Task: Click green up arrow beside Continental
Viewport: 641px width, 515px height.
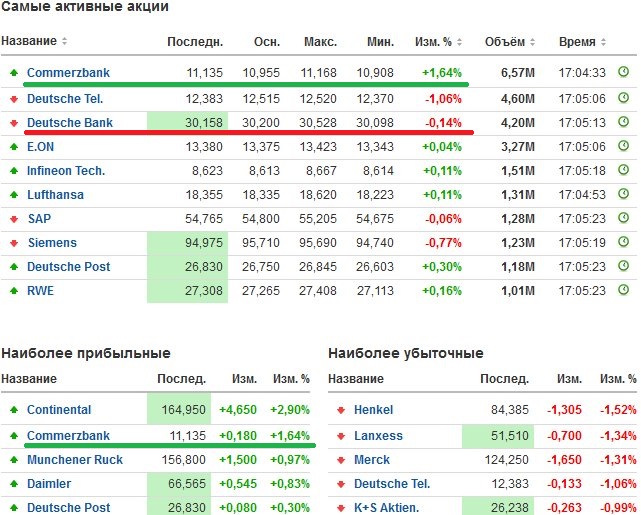Action: click(x=14, y=410)
